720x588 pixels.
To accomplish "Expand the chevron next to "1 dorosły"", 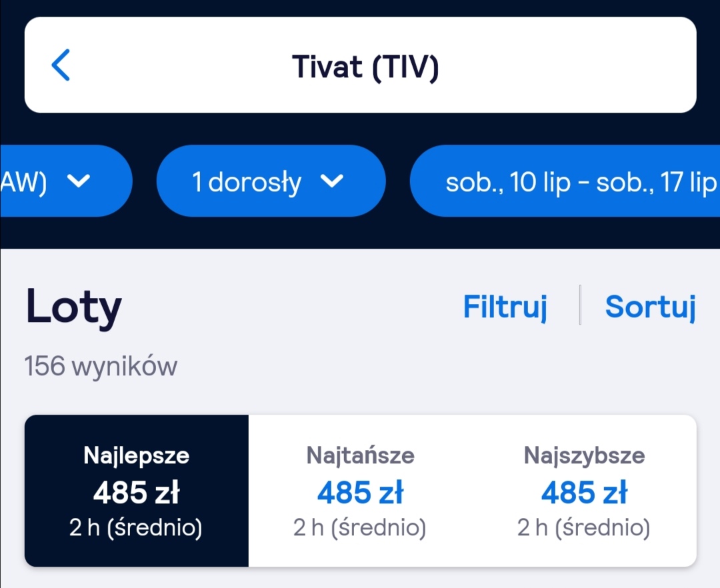I will [x=332, y=181].
